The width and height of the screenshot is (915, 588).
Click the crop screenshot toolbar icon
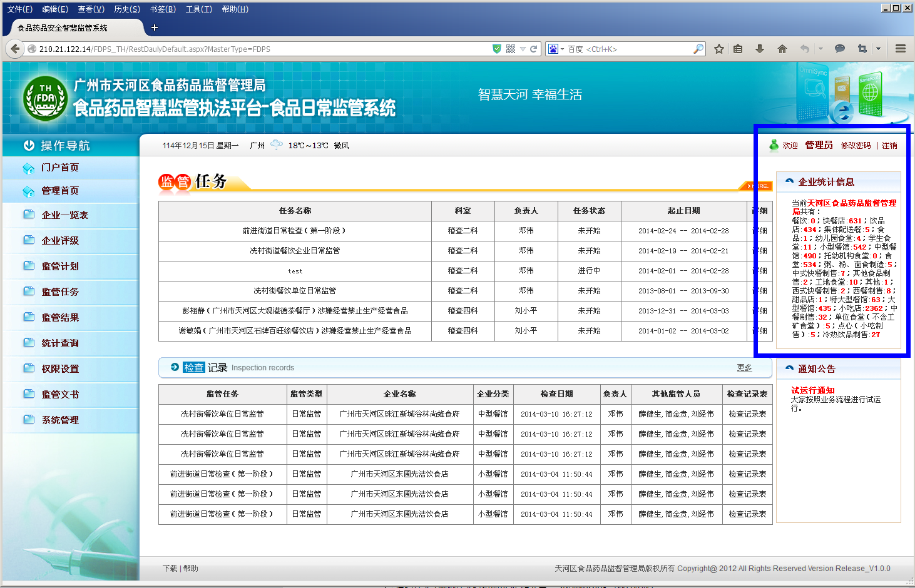862,49
